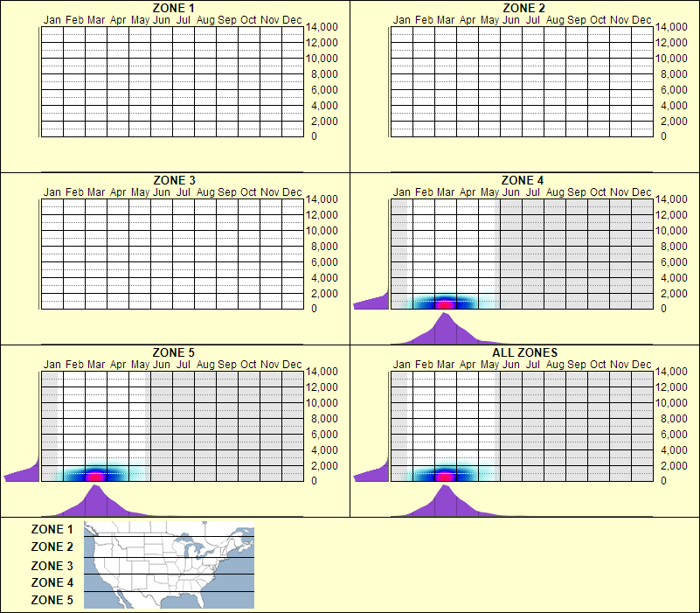Select the magenta center of ZONE 5 blob
This screenshot has height=613, width=700.
(97, 475)
